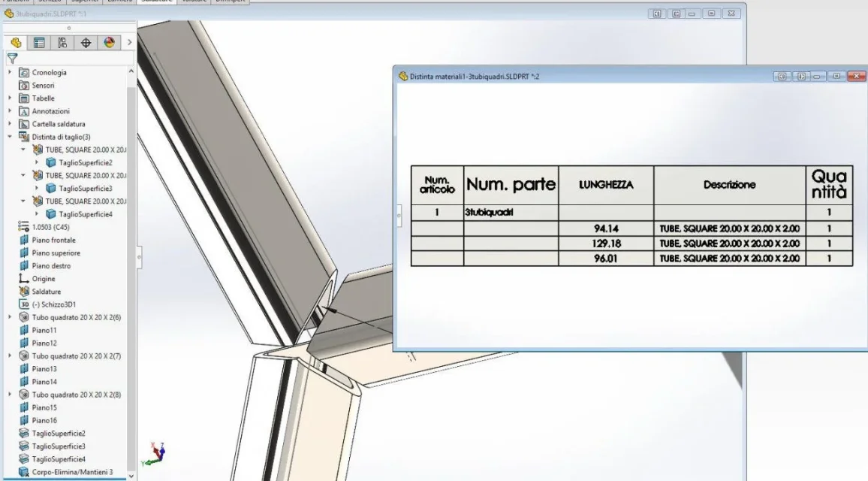Show more manager tabs with the arrow
Screen dimensions: 868x481
pyautogui.click(x=130, y=42)
